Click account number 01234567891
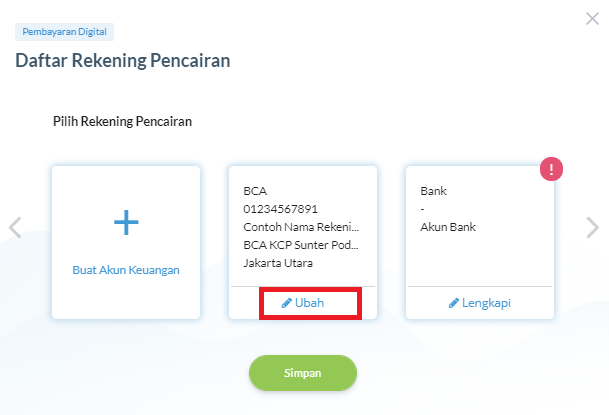 [x=280, y=209]
